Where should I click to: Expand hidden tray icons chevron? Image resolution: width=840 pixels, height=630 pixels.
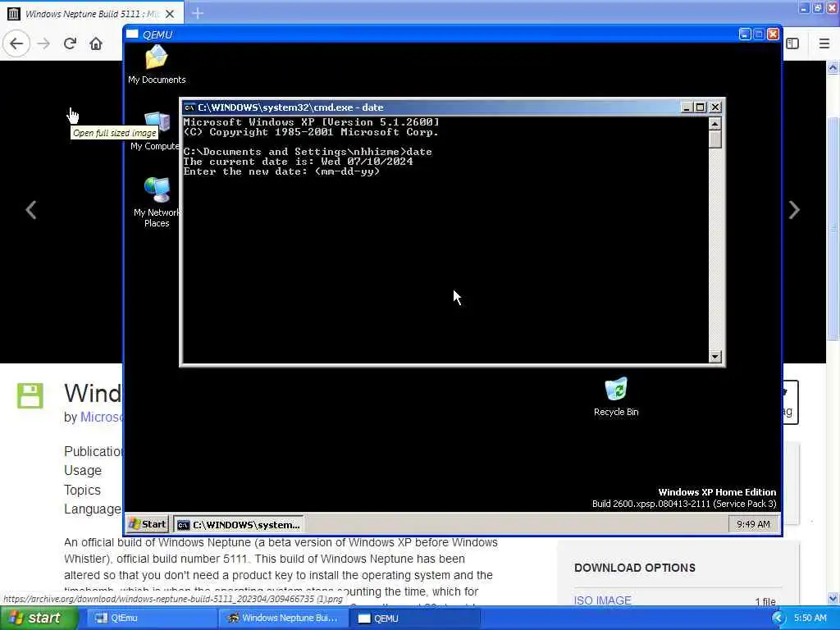pos(778,619)
